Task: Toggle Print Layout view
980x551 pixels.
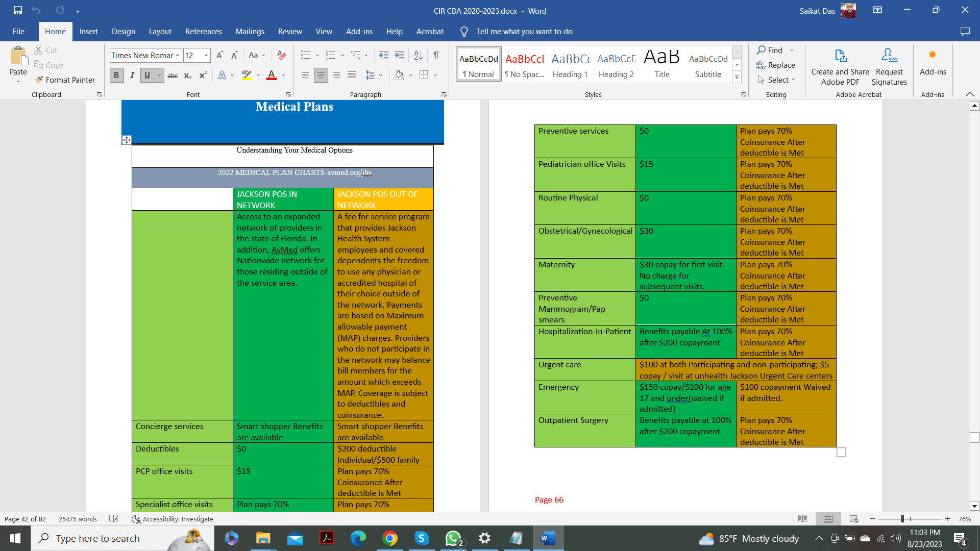Action: pos(828,519)
